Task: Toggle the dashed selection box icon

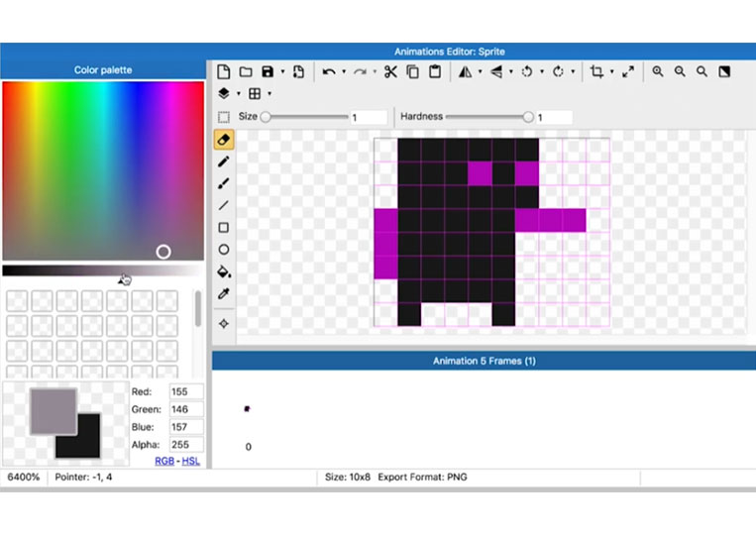Action: (x=224, y=117)
